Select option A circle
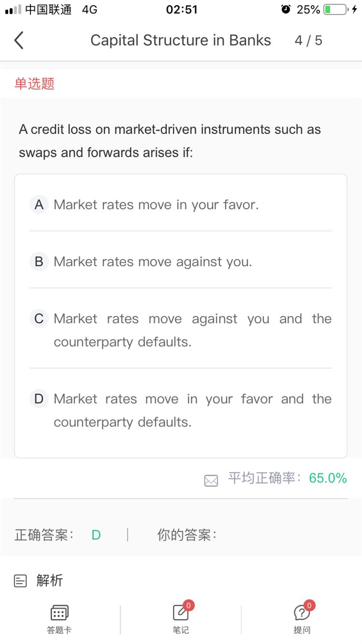Image resolution: width=362 pixels, height=644 pixels. [39, 205]
